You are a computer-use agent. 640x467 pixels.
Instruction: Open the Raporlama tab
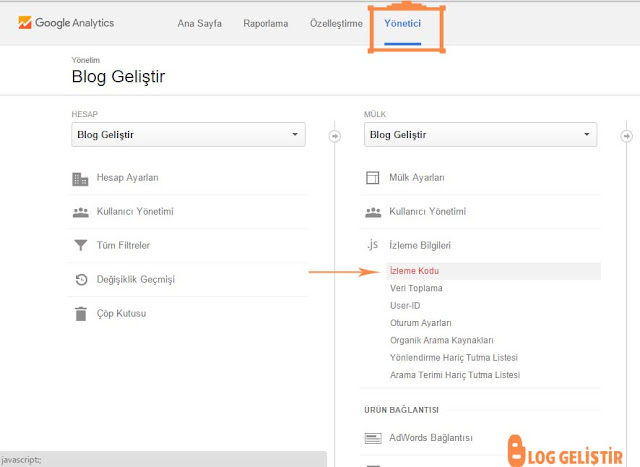click(x=265, y=22)
